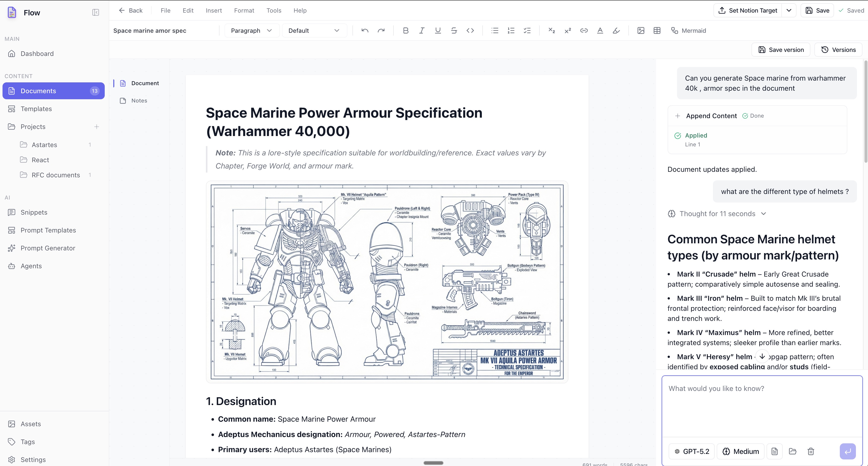
Task: Toggle subscript formatting
Action: [552, 31]
